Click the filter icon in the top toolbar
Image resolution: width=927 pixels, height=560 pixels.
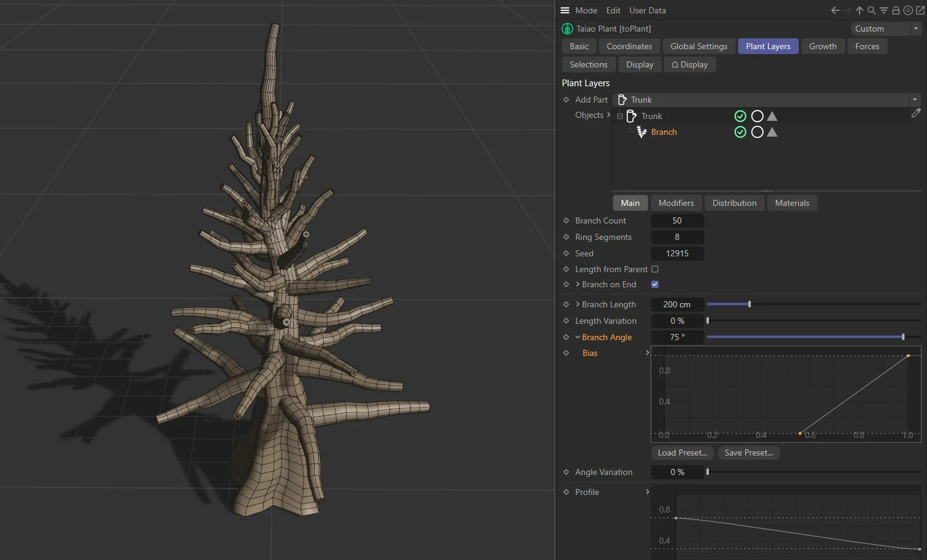(883, 10)
